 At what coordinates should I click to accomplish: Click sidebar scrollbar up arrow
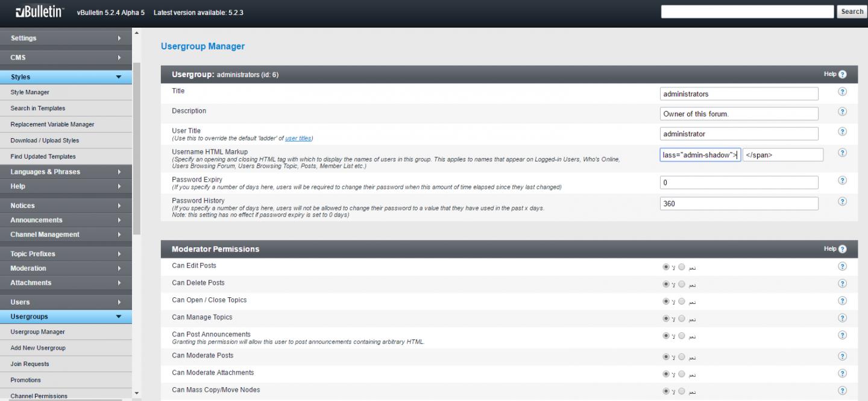[136, 33]
